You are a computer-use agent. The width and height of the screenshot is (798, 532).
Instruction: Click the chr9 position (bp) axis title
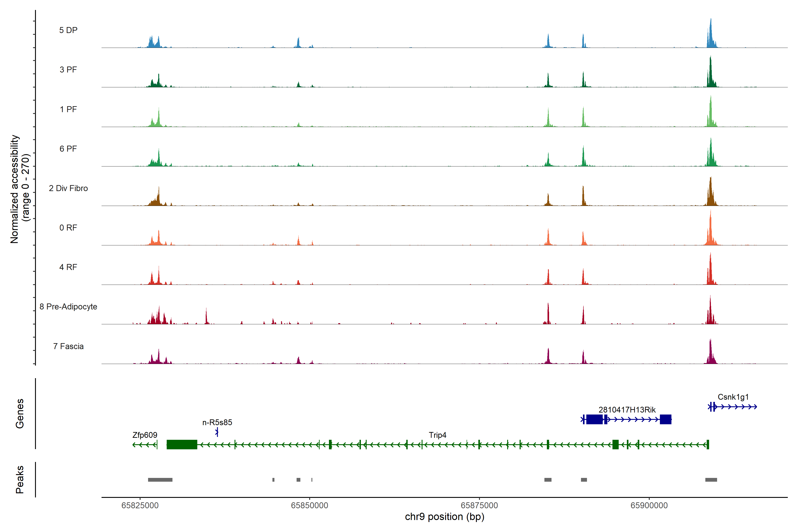(444, 517)
